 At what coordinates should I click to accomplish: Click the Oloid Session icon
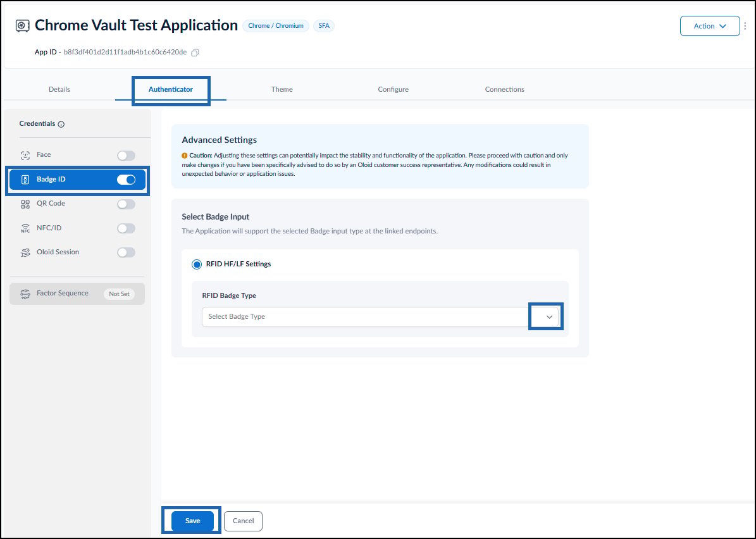[25, 252]
